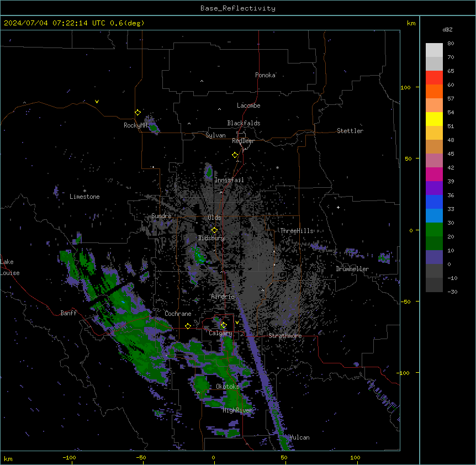The width and height of the screenshot is (476, 465).
Task: Select the Okotoks label
Action: coord(228,387)
